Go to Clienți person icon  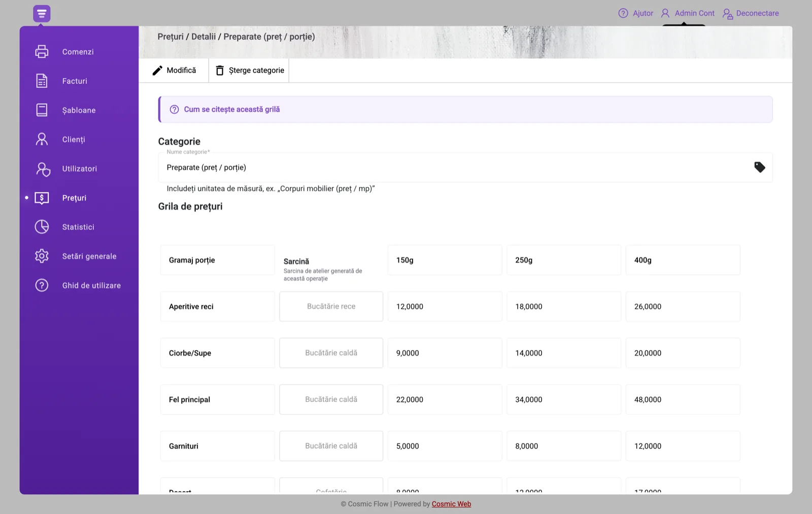tap(42, 140)
